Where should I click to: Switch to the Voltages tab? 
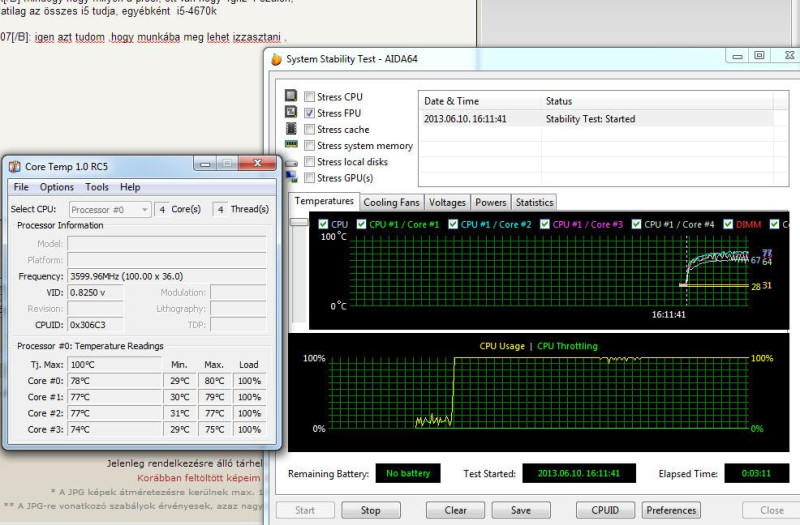(x=447, y=203)
